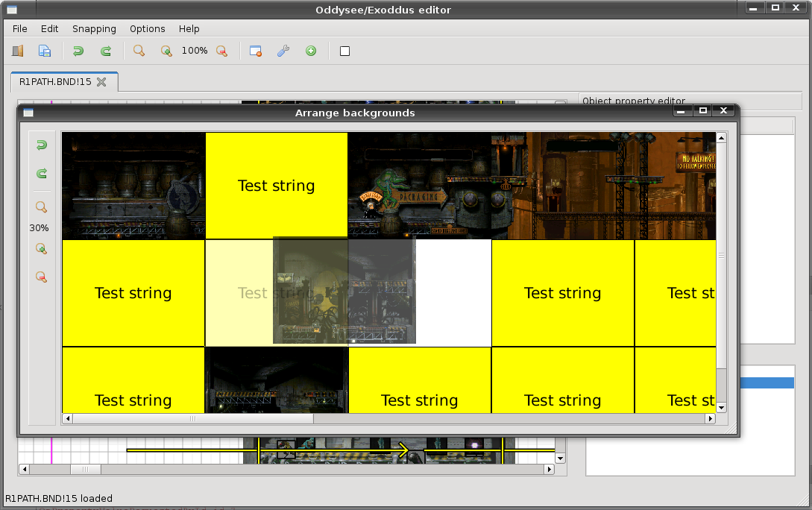The image size is (812, 510).
Task: Click horizontal scrollbar in Arrange backgrounds
Action: point(192,419)
